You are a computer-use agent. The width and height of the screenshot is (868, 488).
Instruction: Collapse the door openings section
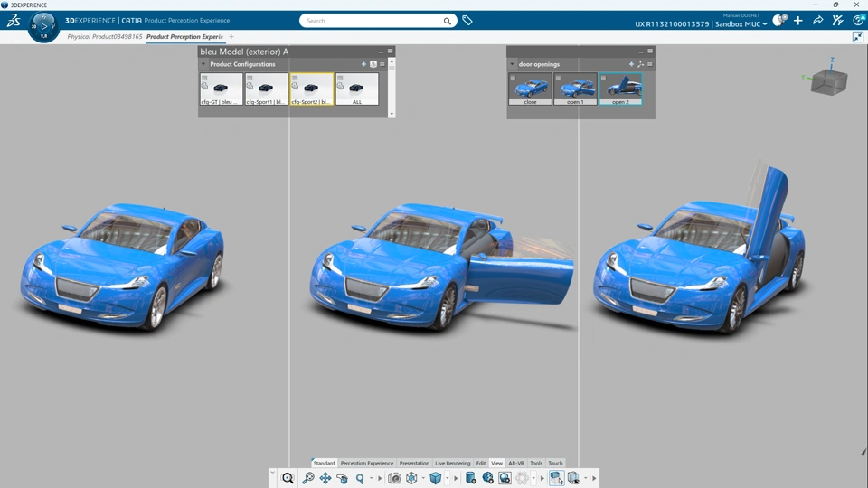coord(512,64)
